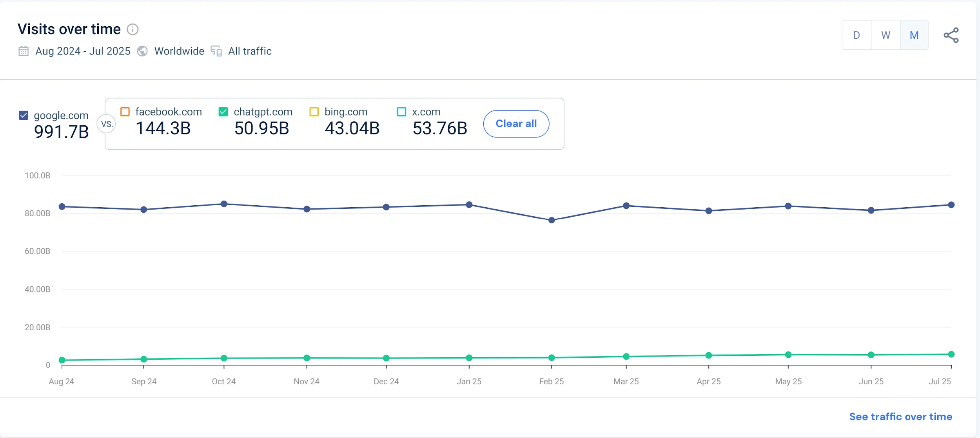Click google.com Oct 24 data point
The image size is (980, 438).
click(224, 204)
